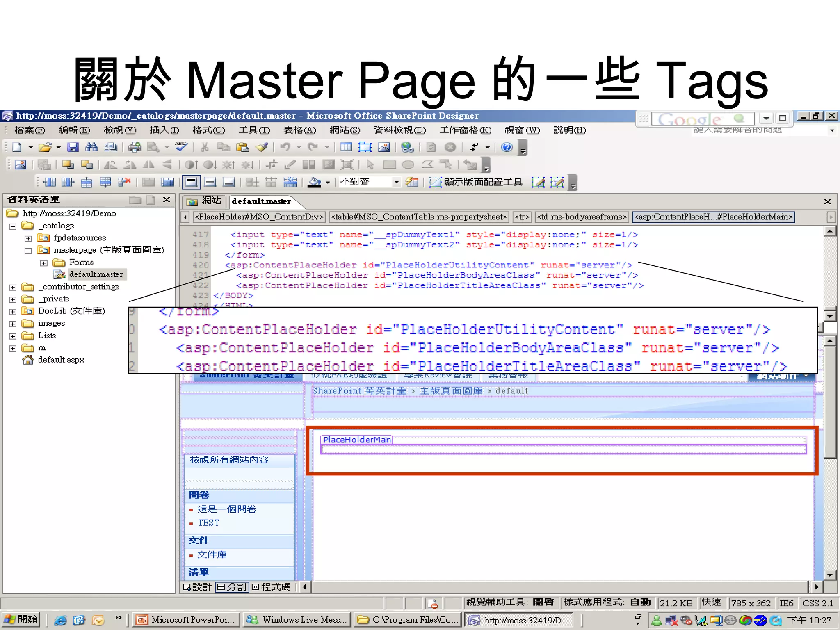Toggle the Align Bottom alignment button
The image size is (840, 630).
229,182
